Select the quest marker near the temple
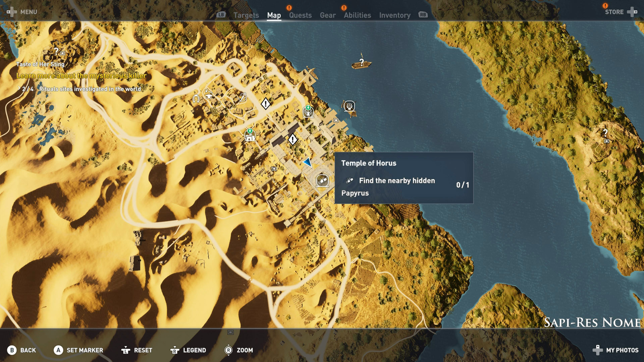 tap(292, 139)
